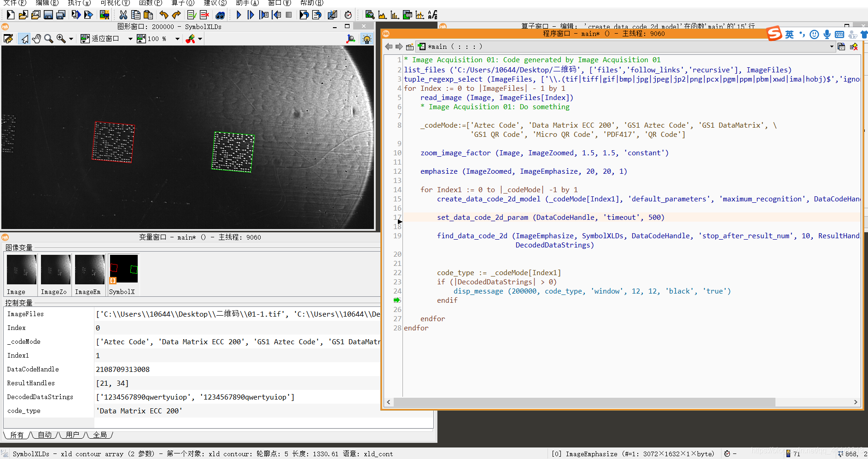The width and height of the screenshot is (868, 459).
Task: Toggle the lightbulb tooltip icon in graphics window
Action: [x=367, y=39]
